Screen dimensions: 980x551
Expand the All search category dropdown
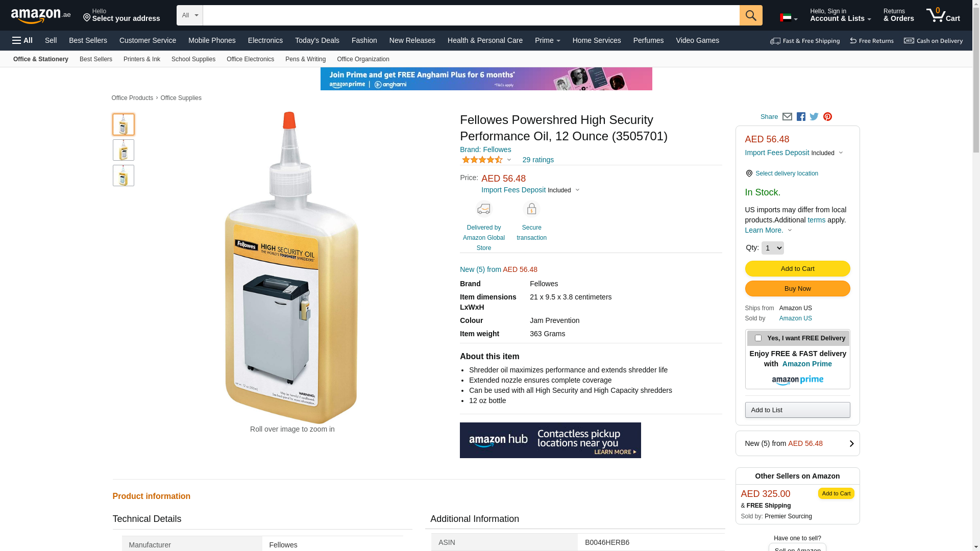(189, 15)
